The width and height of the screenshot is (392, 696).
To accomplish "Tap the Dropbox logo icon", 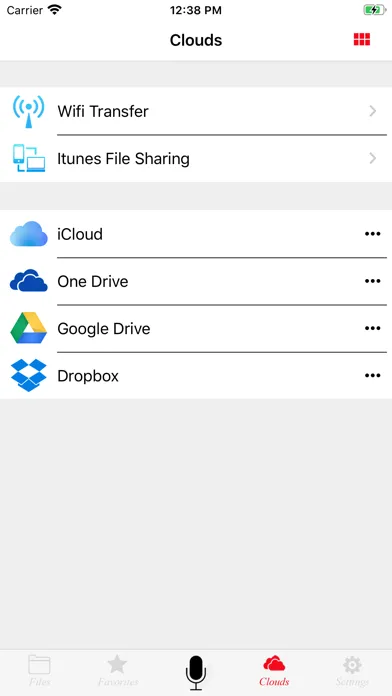I will [29, 376].
